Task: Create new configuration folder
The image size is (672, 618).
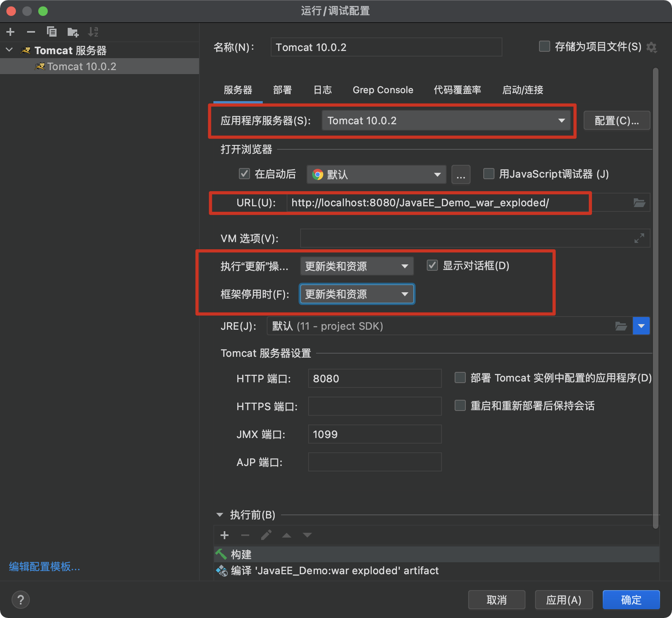Action: click(x=73, y=32)
